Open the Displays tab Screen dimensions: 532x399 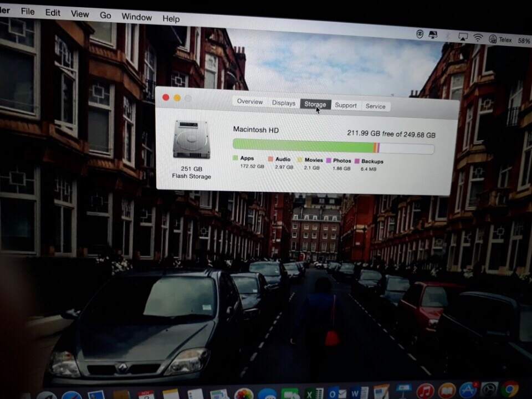point(283,103)
